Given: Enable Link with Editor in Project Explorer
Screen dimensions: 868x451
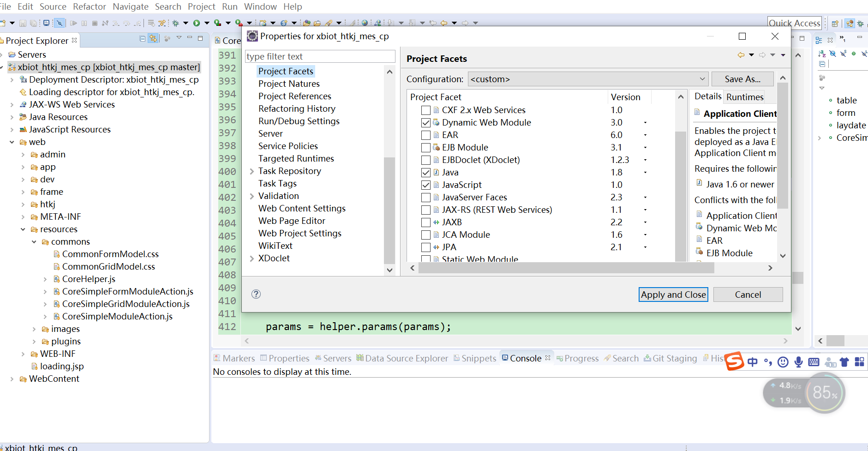Looking at the screenshot, I should coord(153,39).
